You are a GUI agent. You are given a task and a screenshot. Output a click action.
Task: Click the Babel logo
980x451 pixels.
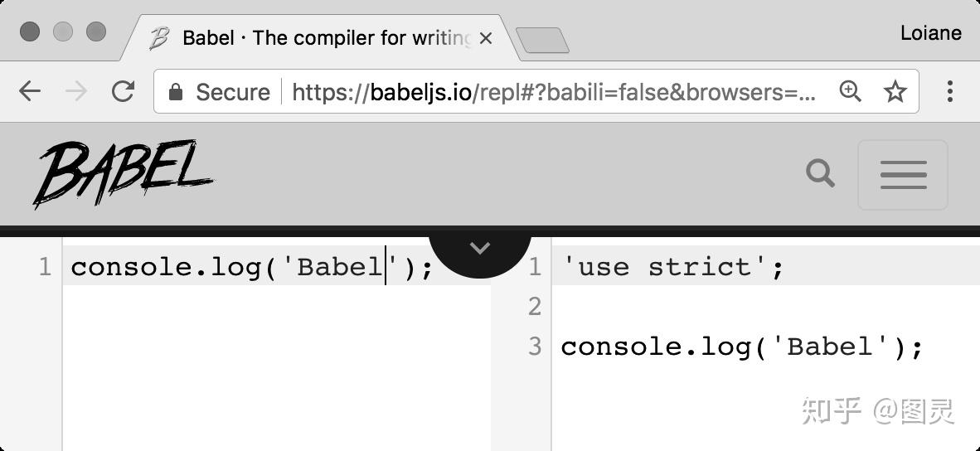[x=123, y=174]
